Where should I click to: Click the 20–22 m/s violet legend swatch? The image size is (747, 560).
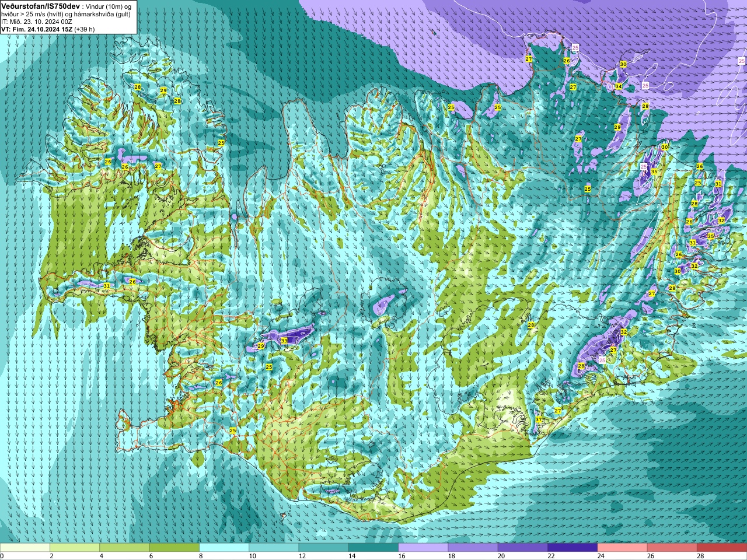[x=523, y=547]
